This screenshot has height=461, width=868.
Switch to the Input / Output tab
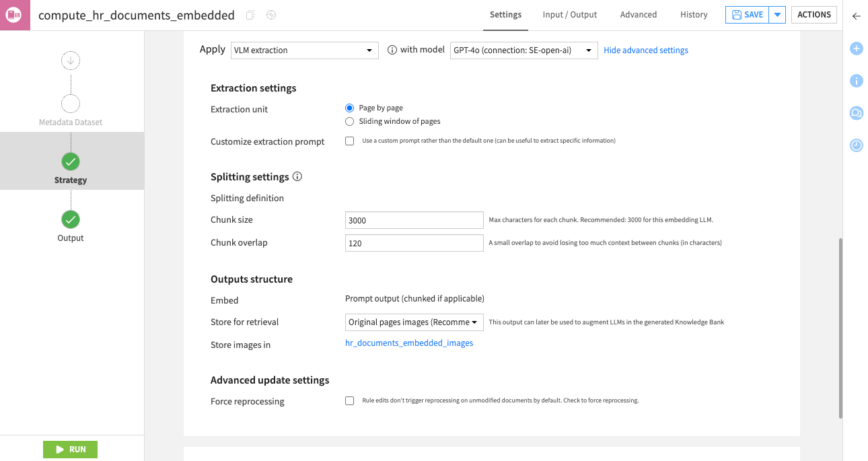[570, 15]
